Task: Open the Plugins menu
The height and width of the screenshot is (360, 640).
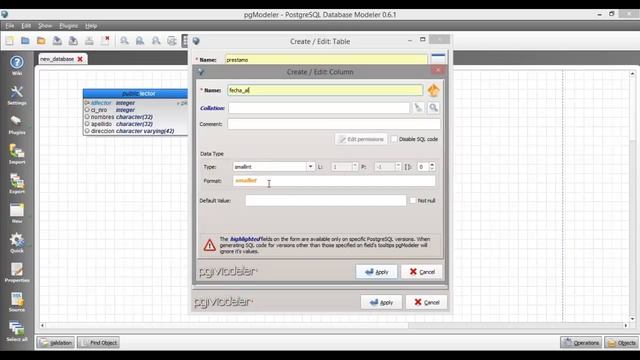Action: [x=69, y=26]
